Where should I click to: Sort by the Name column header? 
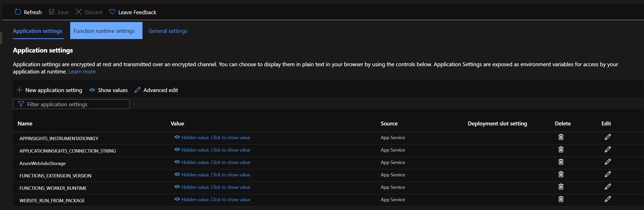pyautogui.click(x=25, y=123)
